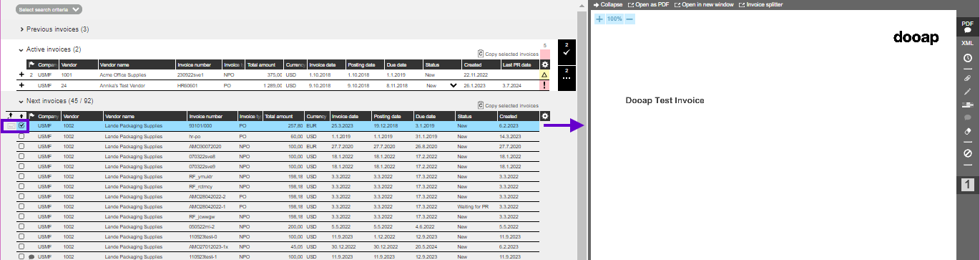Select the eraser tool in the sidebar
This screenshot has height=260, width=980.
[967, 132]
